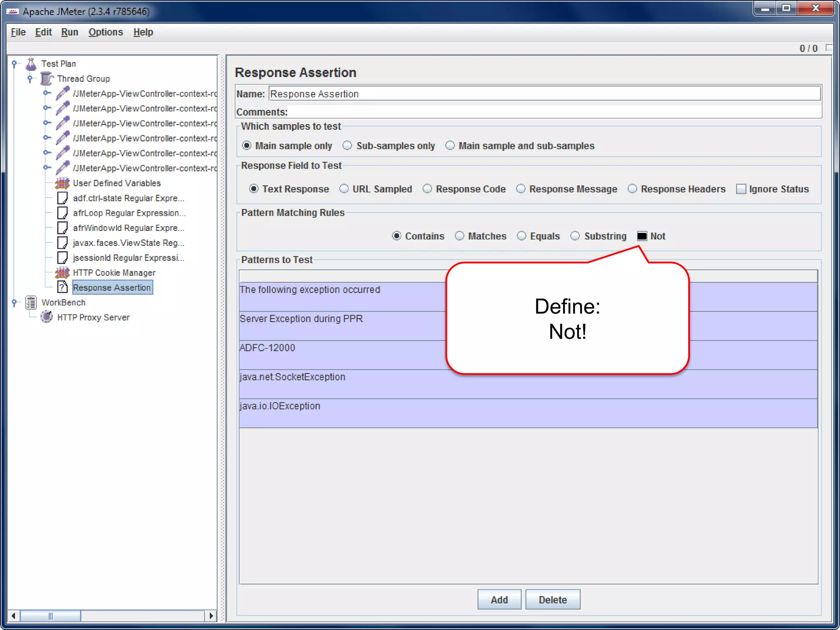
Task: Collapse the Test Plan tree node
Action: (14, 64)
